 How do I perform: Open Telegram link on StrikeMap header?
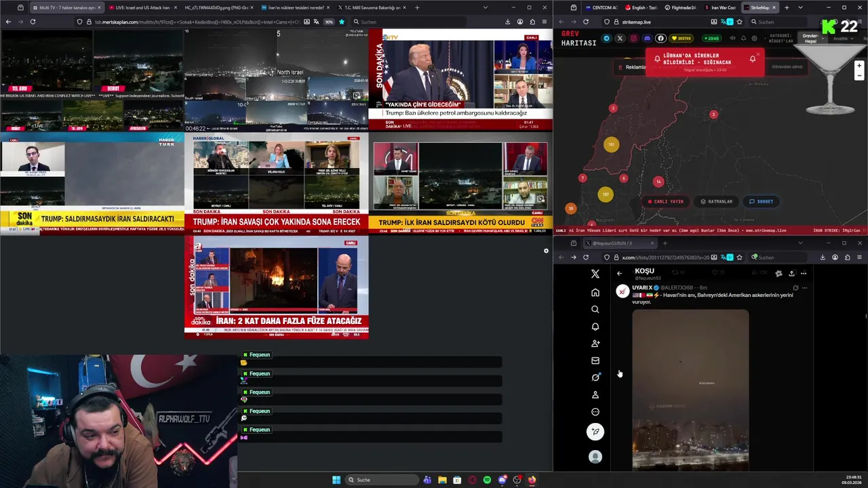(x=607, y=38)
